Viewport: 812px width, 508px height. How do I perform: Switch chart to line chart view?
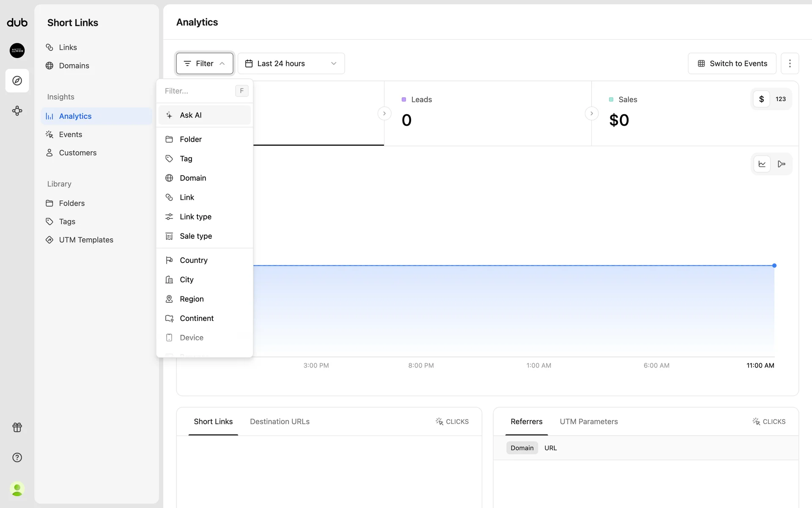pos(762,164)
